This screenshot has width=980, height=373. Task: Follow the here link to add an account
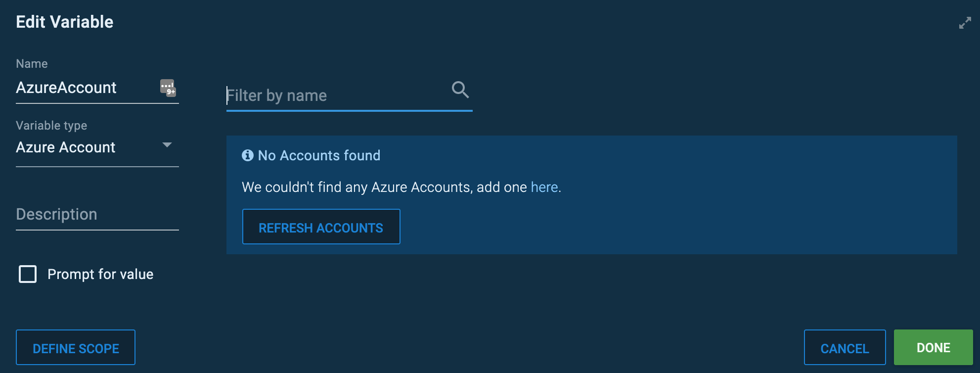(544, 187)
